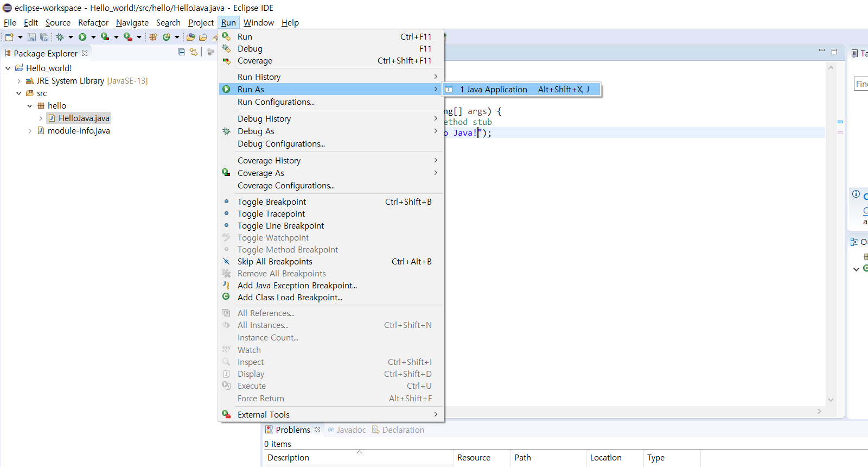The height and width of the screenshot is (467, 868).
Task: Open the Edit menu
Action: (31, 23)
